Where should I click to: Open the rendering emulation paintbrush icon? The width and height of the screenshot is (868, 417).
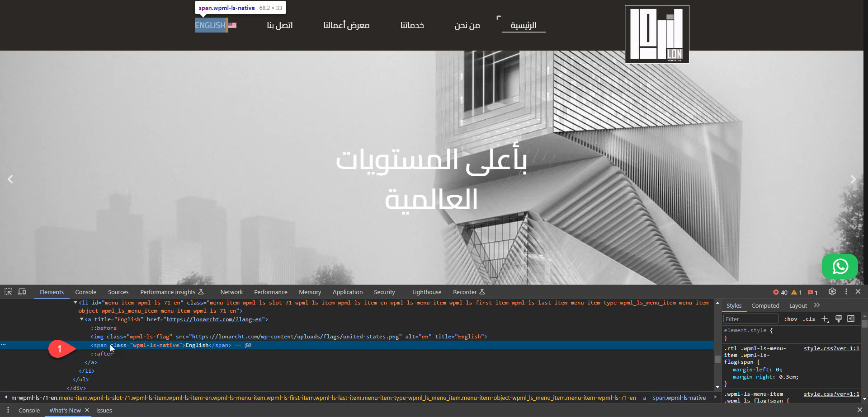[x=839, y=319]
